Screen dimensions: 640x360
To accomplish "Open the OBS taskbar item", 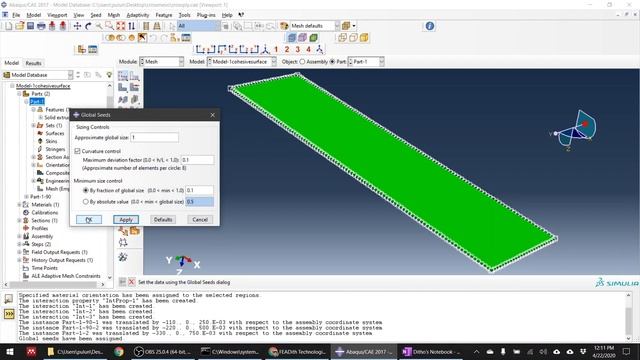I will click(x=162, y=352).
